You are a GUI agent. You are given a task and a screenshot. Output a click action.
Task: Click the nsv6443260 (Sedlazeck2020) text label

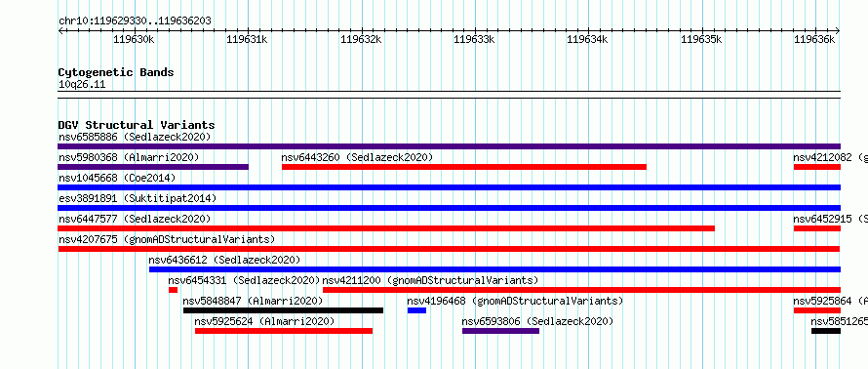[357, 157]
